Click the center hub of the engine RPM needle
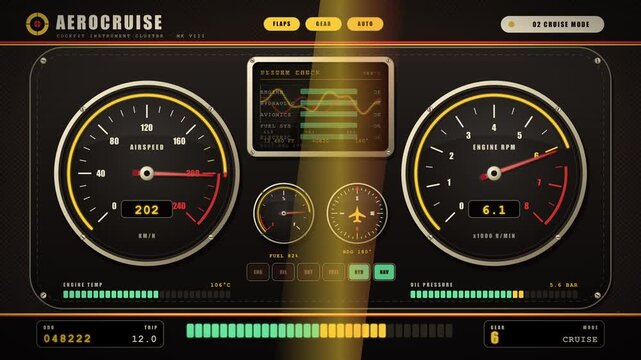Viewport: 641px width, 360px height. tap(494, 173)
